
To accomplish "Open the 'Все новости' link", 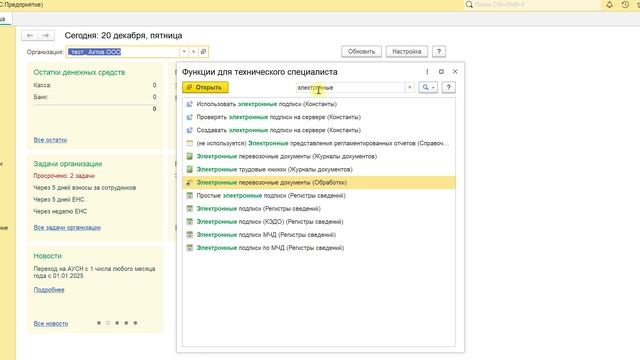I will 51,323.
